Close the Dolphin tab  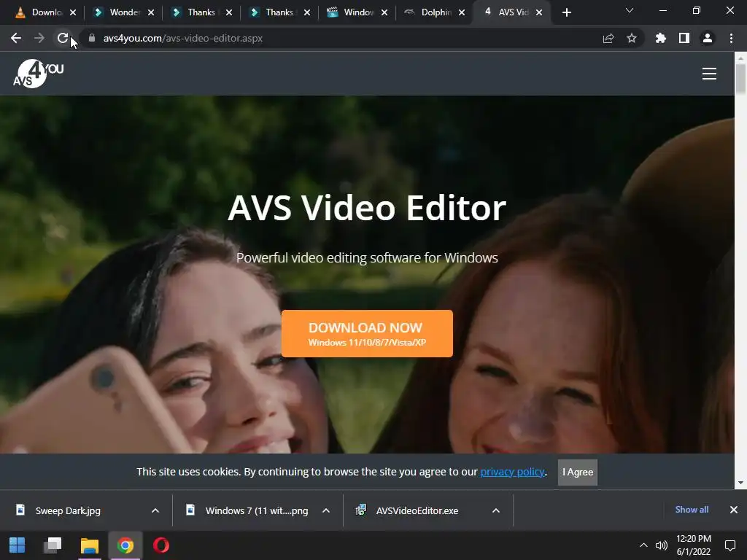point(462,12)
